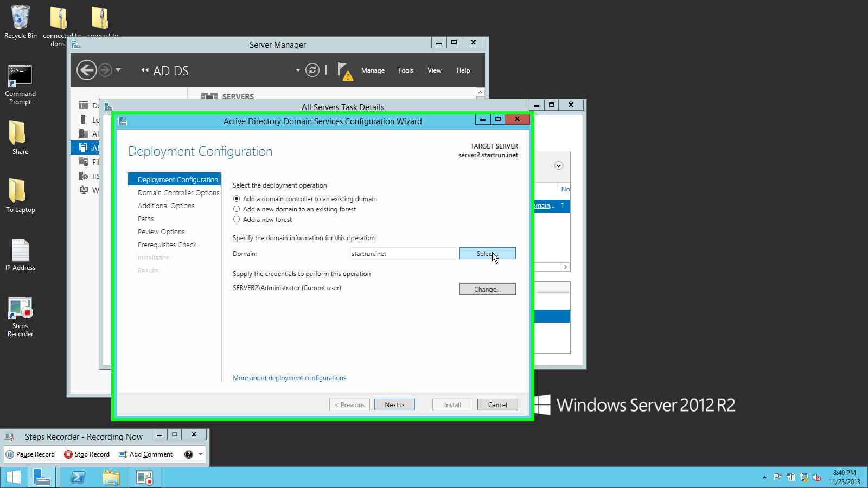
Task: Click the Select domain button
Action: (487, 253)
